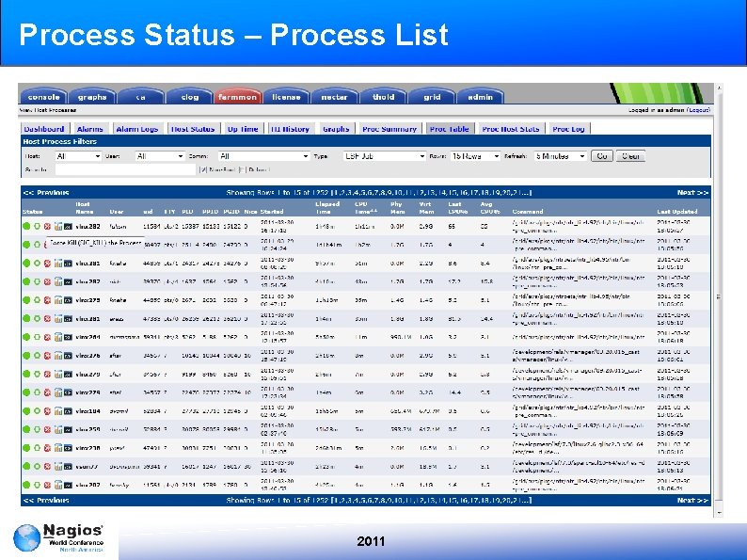
Task: Click the Clear filters button
Action: [630, 156]
